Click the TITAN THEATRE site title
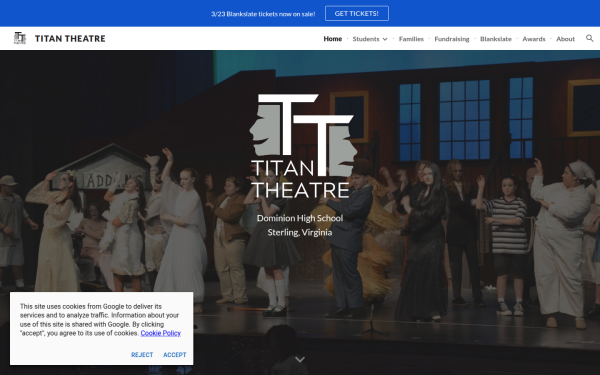Screen dimensions: 600x375 pos(70,39)
